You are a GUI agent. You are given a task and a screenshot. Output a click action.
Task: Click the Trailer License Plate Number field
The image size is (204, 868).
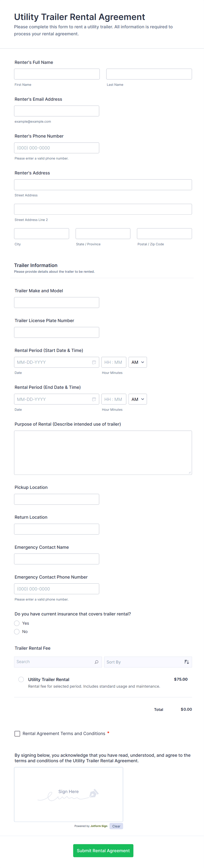click(57, 333)
